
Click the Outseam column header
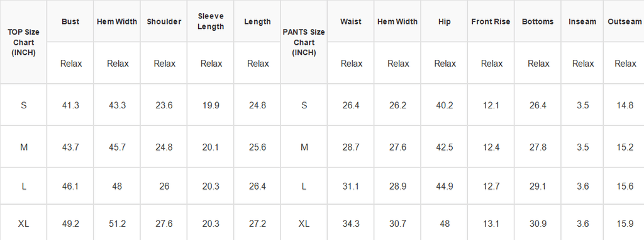pyautogui.click(x=625, y=21)
